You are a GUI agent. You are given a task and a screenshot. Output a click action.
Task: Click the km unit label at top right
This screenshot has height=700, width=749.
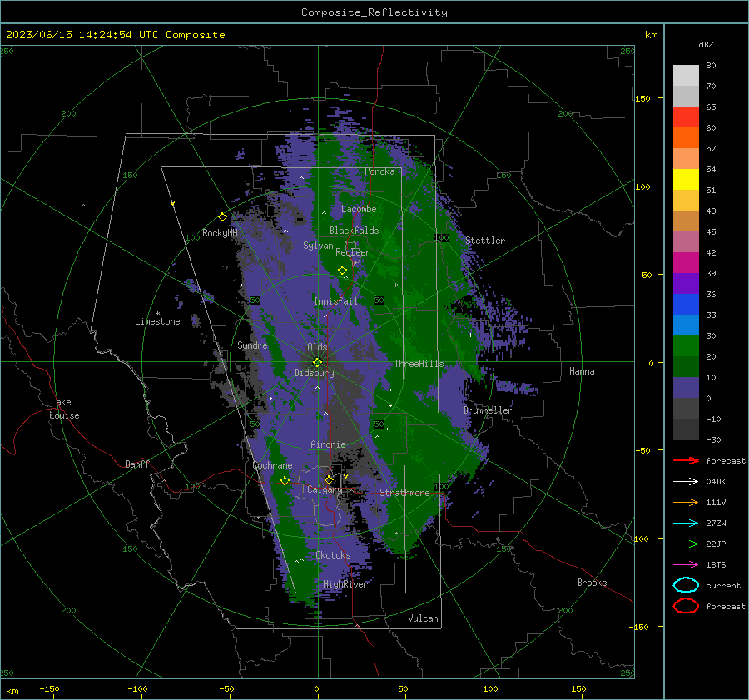click(x=651, y=35)
